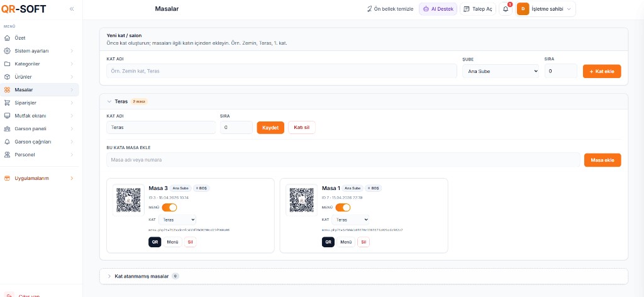Open Sistem ayarları gear icon
The height and width of the screenshot is (297, 644).
click(7, 51)
